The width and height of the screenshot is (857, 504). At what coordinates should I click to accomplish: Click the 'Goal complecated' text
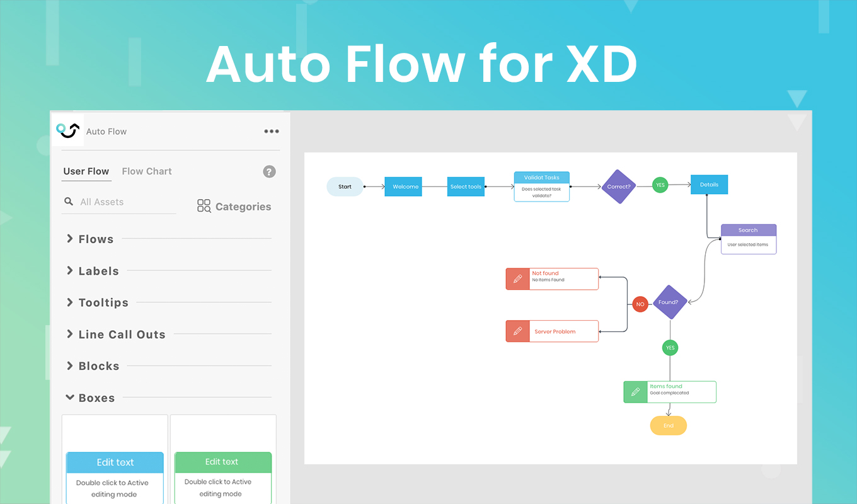[669, 393]
